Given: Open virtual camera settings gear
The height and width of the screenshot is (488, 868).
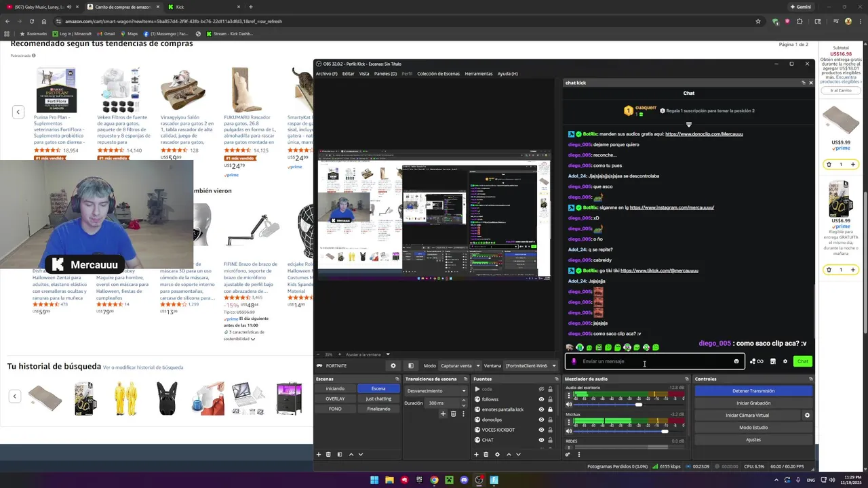Looking at the screenshot, I should point(807,415).
